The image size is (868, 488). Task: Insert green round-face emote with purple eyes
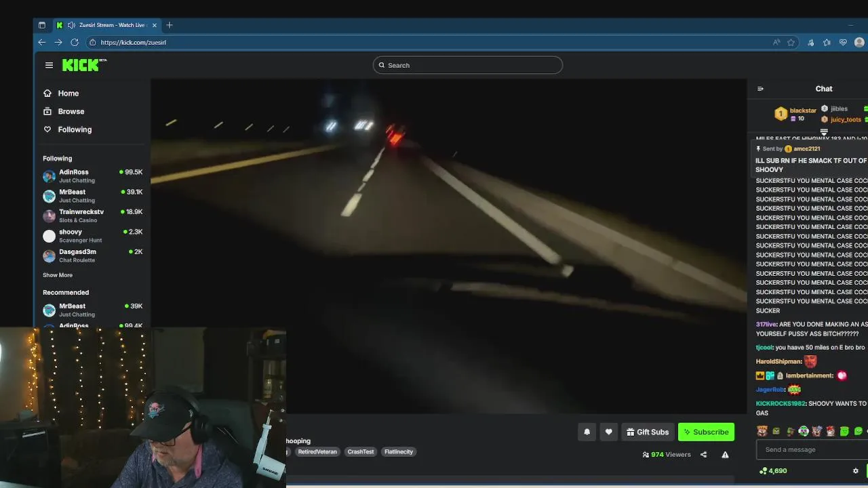(804, 431)
